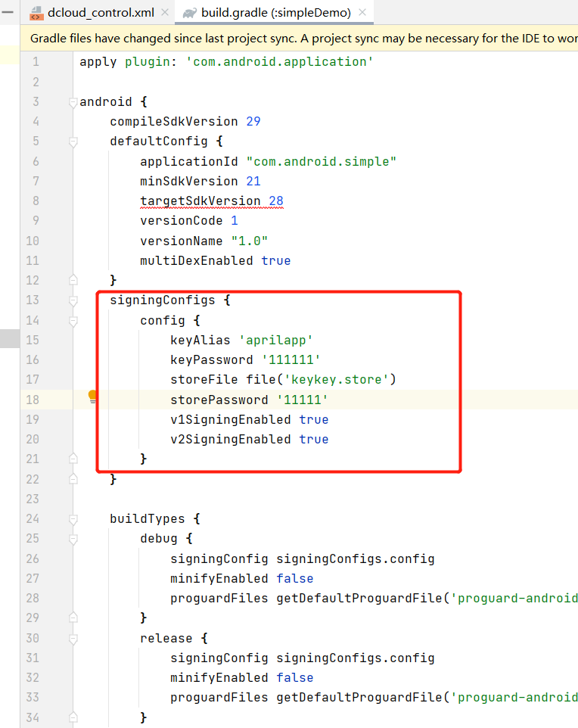This screenshot has width=578, height=728.
Task: Click the minus icon at the top-left
Action: pyautogui.click(x=8, y=13)
